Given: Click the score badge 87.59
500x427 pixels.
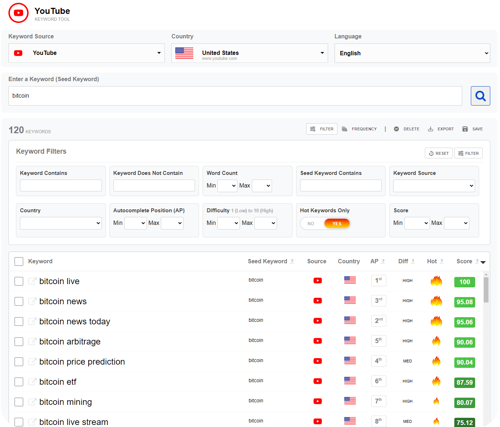Looking at the screenshot, I should click(x=464, y=382).
